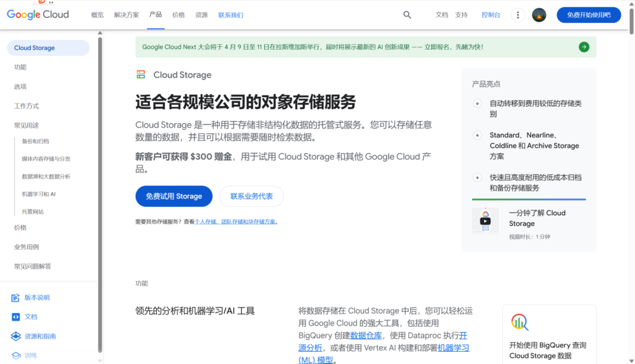Select 备份和归档 in sidebar

[x=35, y=141]
